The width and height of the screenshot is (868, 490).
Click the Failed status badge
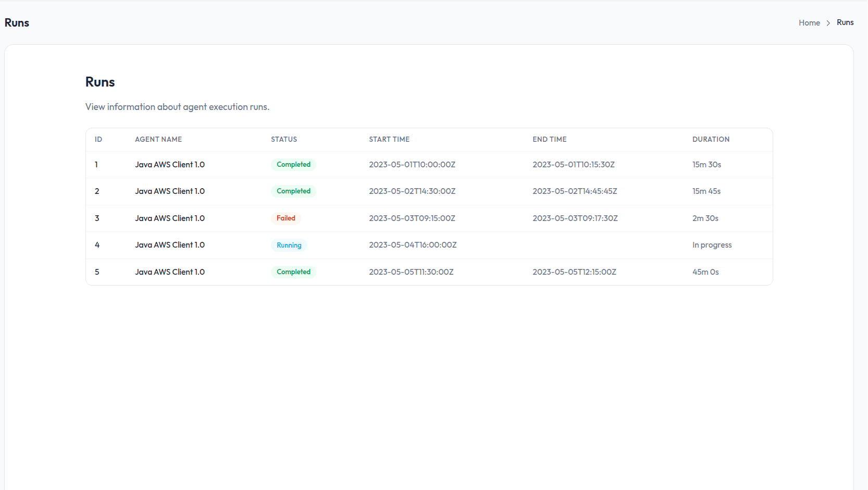tap(286, 218)
